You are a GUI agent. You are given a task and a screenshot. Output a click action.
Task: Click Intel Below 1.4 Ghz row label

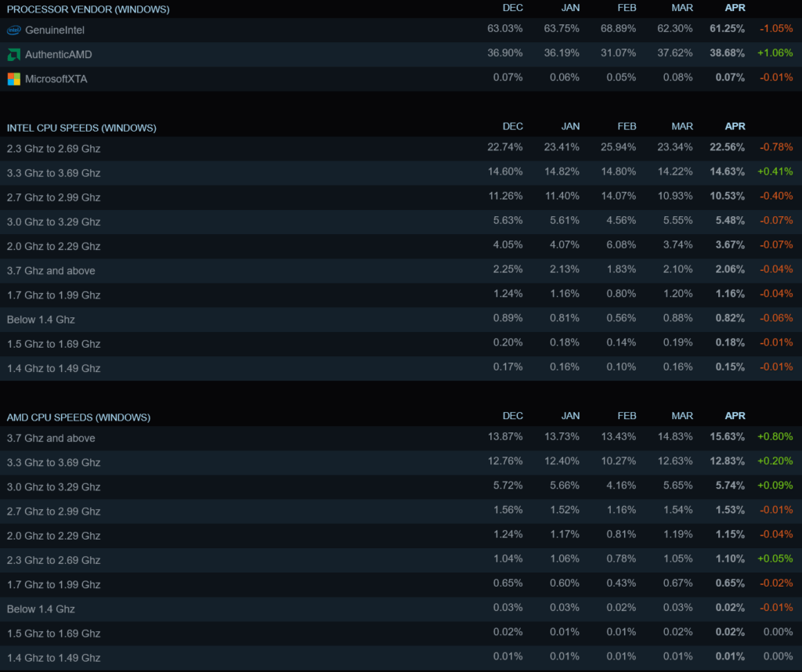pos(41,320)
